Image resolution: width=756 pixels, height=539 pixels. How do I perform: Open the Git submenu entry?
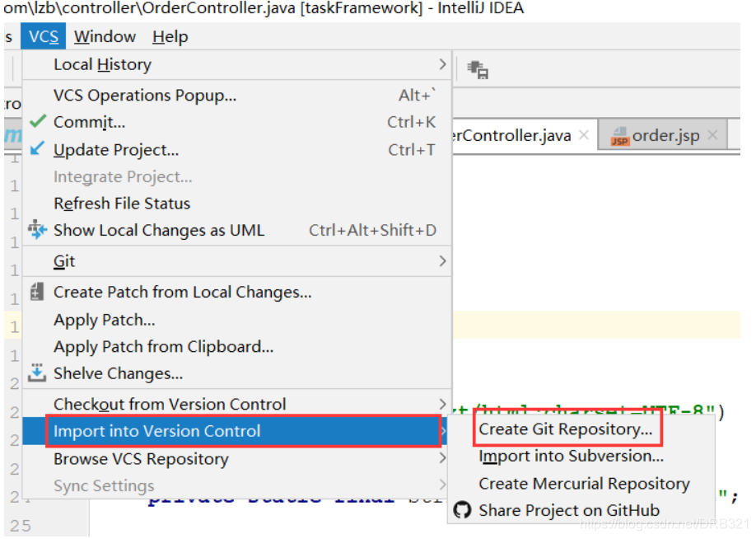click(x=236, y=261)
